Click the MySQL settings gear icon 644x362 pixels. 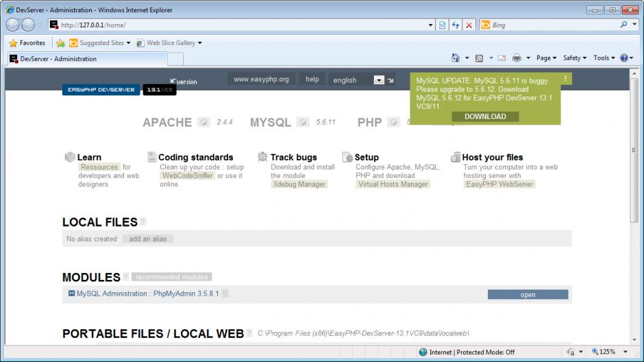tap(303, 122)
